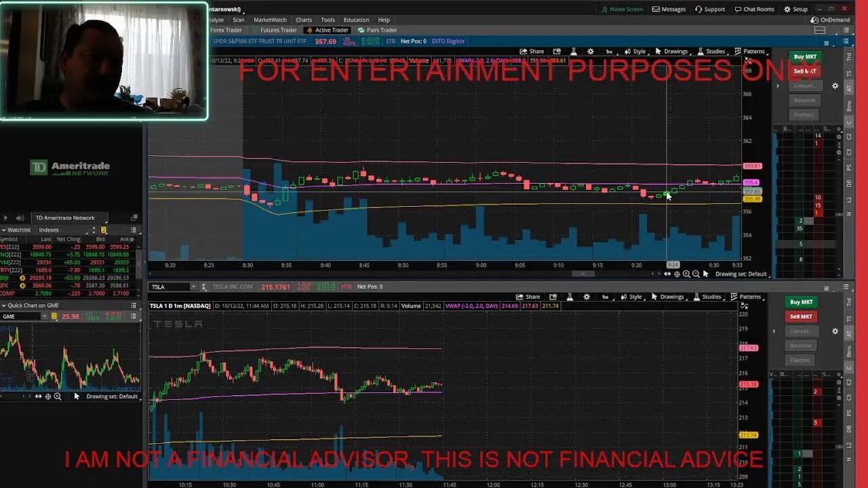Open Patterns menu on SPY chart
Image resolution: width=868 pixels, height=488 pixels.
(x=750, y=52)
